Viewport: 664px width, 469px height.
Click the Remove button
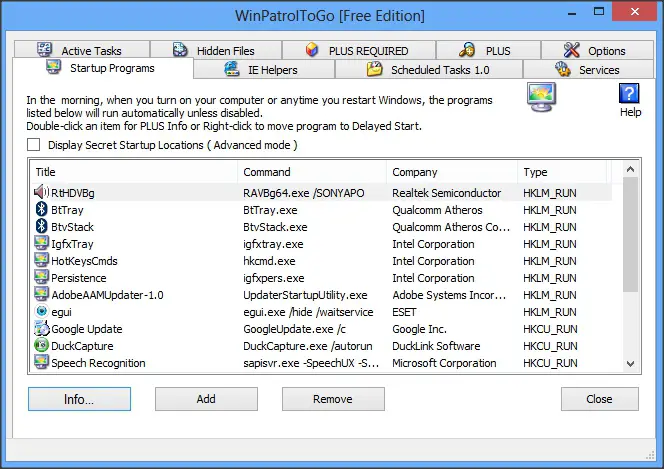click(333, 399)
